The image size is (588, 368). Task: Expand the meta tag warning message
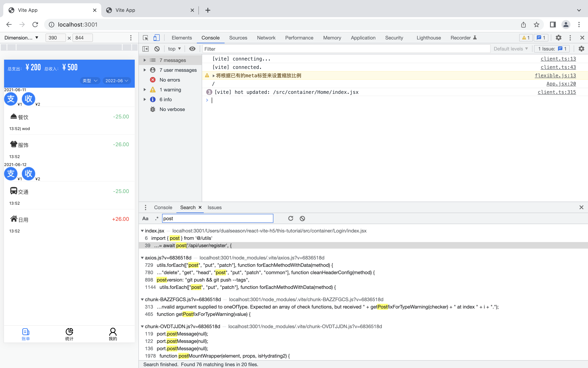tap(214, 76)
